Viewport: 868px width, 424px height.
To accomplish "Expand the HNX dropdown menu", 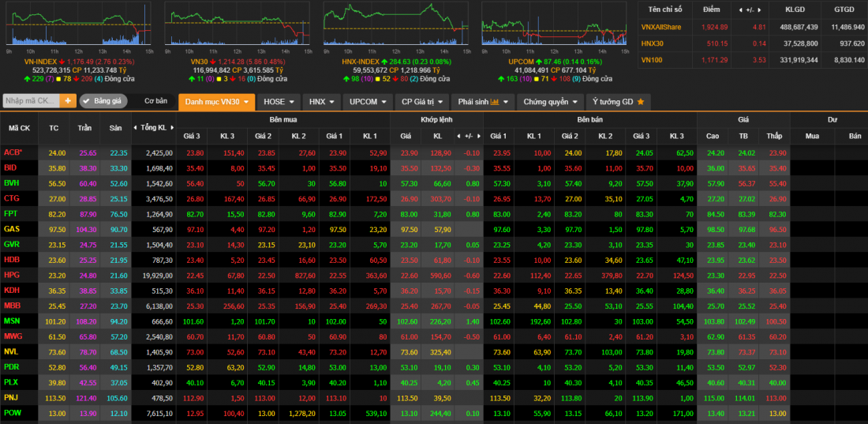I will pyautogui.click(x=324, y=102).
